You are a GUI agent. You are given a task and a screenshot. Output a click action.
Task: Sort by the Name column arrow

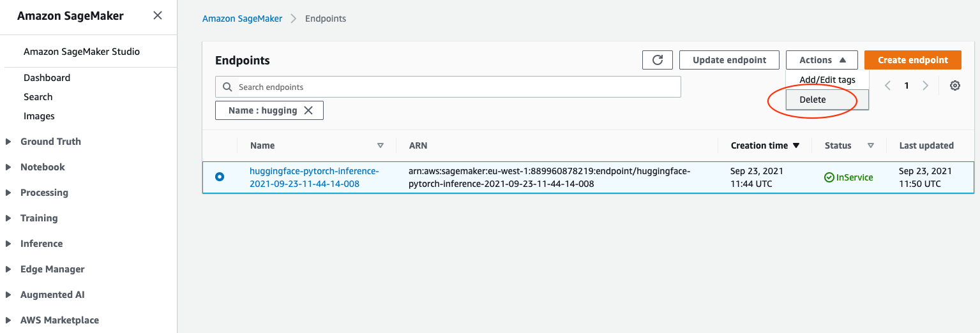tap(381, 145)
